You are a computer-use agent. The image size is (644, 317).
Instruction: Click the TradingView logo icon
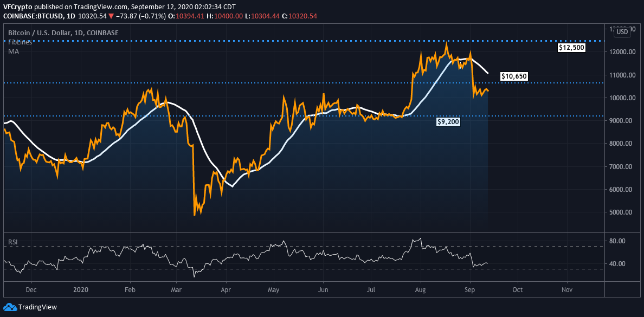click(10, 307)
